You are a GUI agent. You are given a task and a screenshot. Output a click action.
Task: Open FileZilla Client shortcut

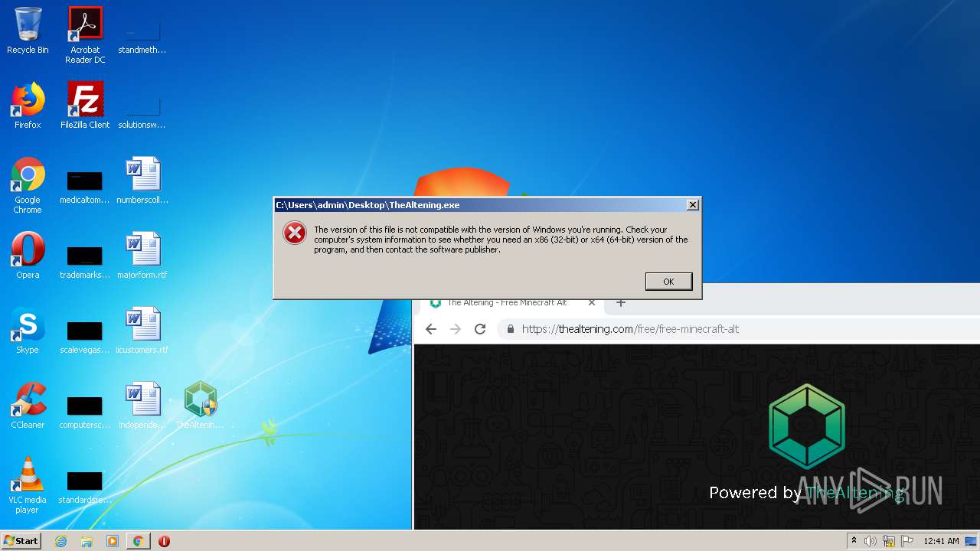coord(85,105)
